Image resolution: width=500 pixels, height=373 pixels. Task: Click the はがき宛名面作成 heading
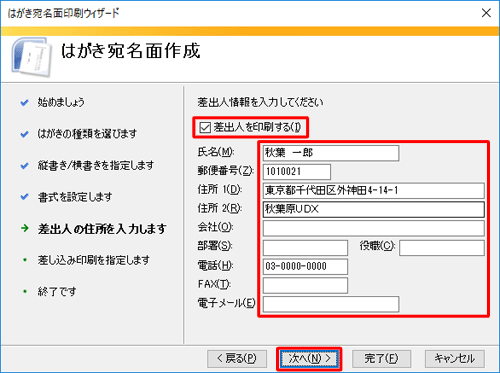point(130,51)
